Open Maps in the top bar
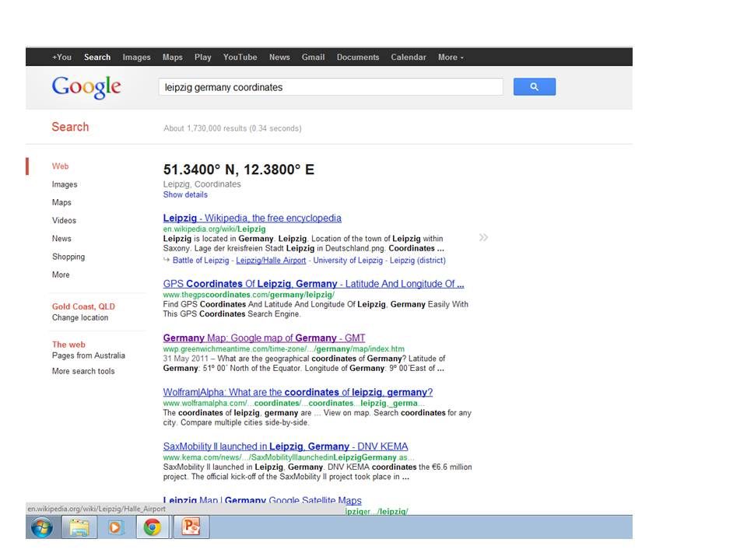Viewport: 747px width, 560px height. [x=173, y=57]
